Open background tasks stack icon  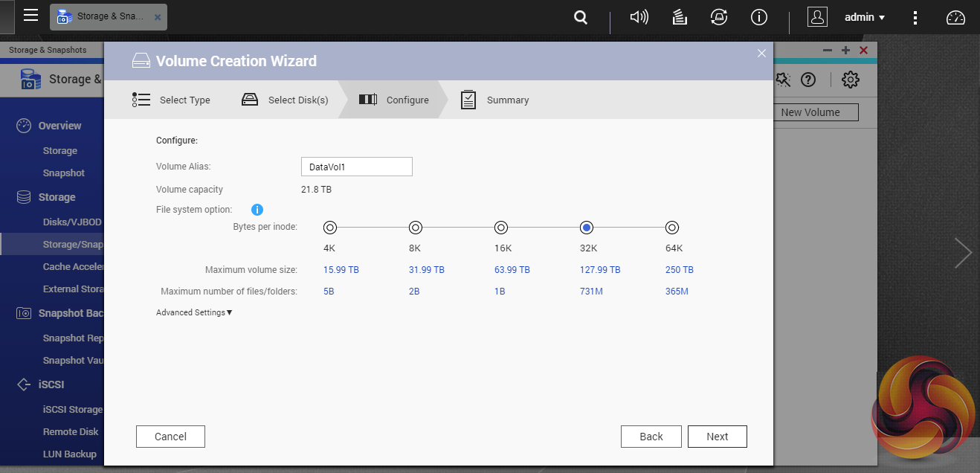pyautogui.click(x=679, y=17)
